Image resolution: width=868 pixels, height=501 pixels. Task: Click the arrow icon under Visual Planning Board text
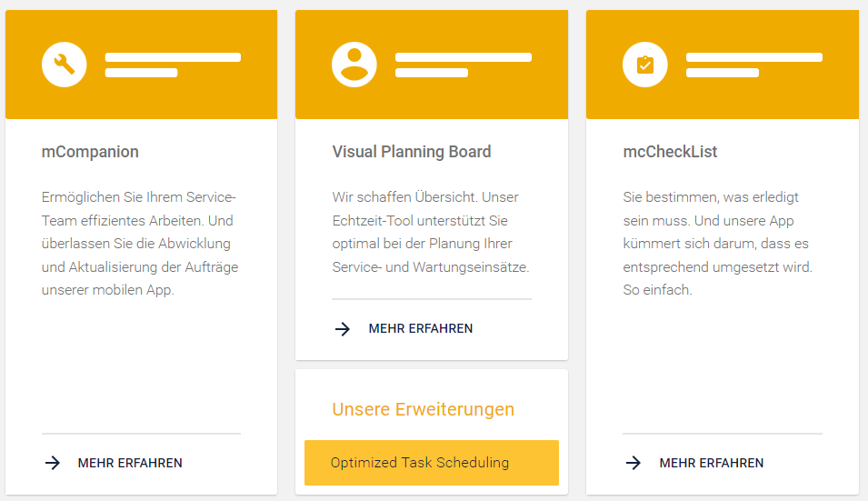(x=343, y=329)
